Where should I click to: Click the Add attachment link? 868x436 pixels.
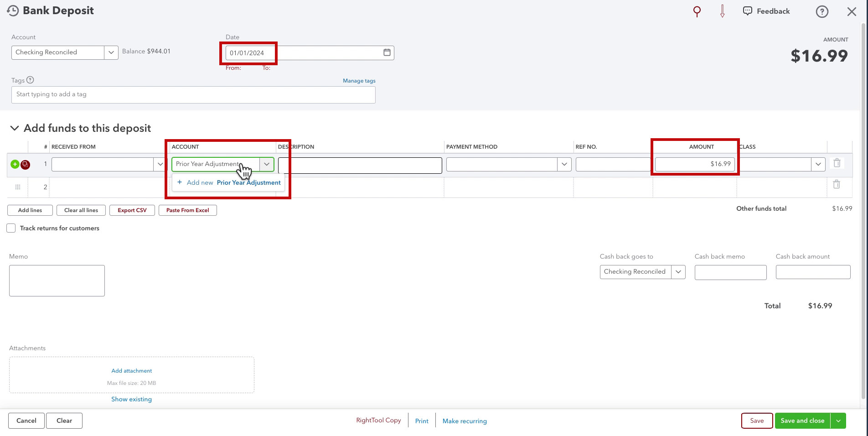tap(132, 371)
